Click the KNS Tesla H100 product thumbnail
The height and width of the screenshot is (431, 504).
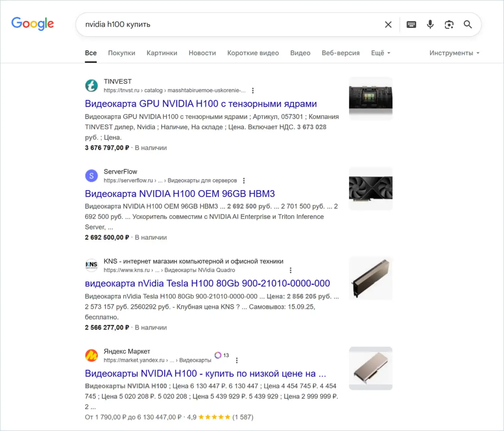[x=371, y=279]
